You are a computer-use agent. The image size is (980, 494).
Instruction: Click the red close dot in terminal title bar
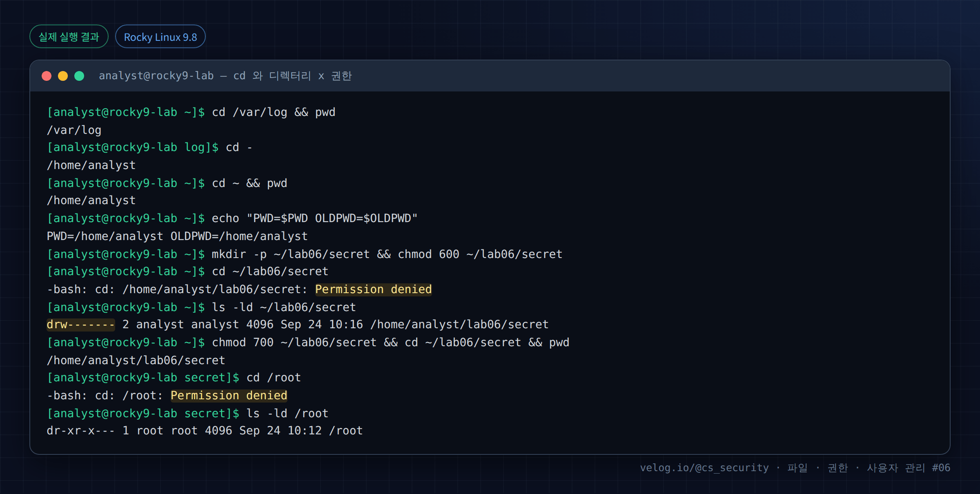(x=47, y=76)
